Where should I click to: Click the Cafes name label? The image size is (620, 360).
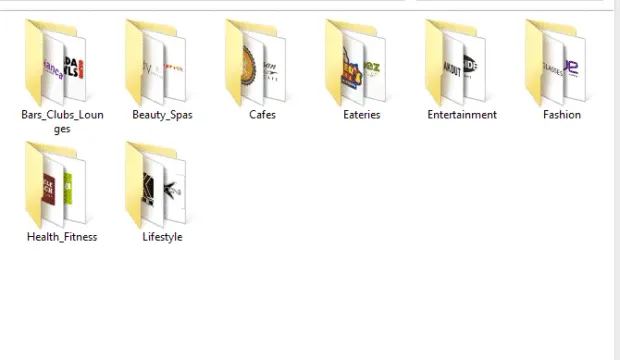click(x=262, y=115)
